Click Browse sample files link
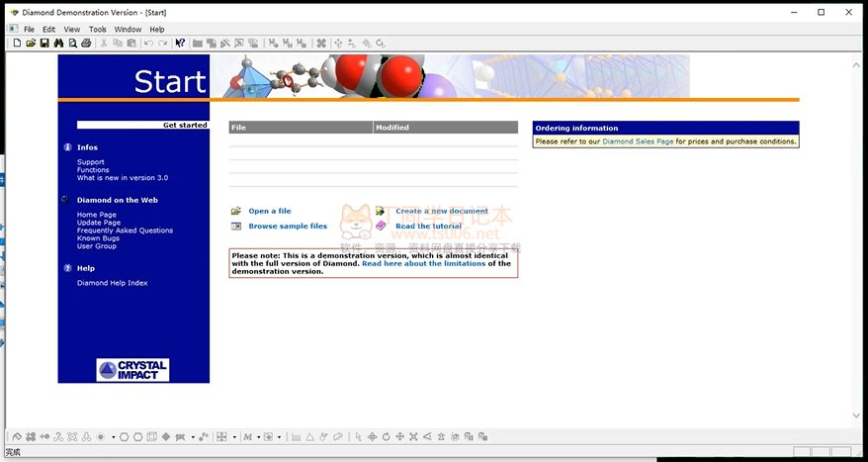The image size is (868, 462). (287, 226)
